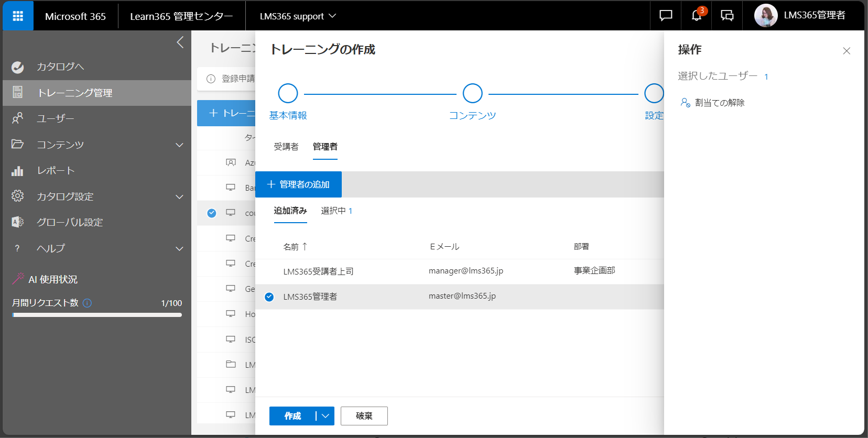Screen dimensions: 868x438
Task: Switch to the 選択中 1 tab
Action: [x=337, y=211]
